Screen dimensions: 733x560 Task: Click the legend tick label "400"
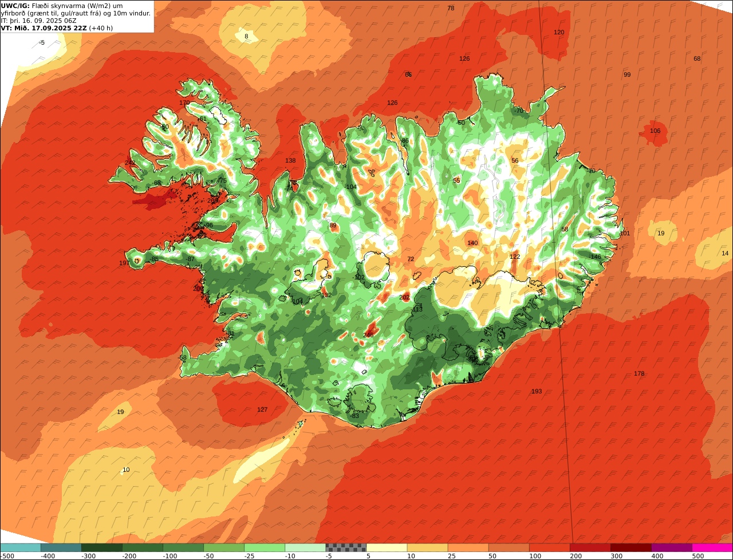657,556
